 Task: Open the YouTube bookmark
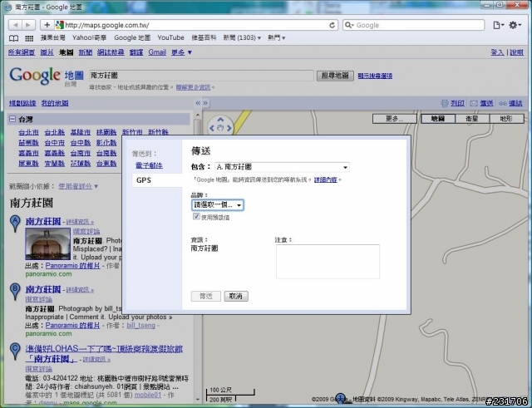click(x=170, y=37)
